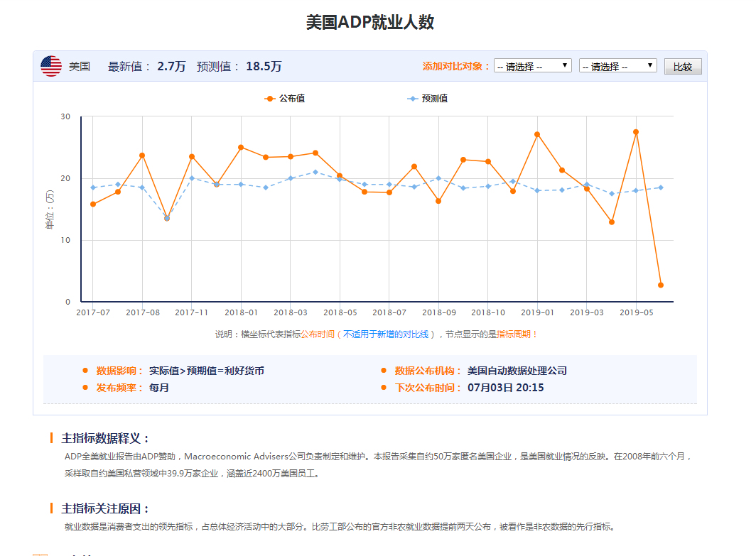Image resolution: width=756 pixels, height=556 pixels.
Task: Click the lowest orange point at chart end
Action: (x=661, y=285)
